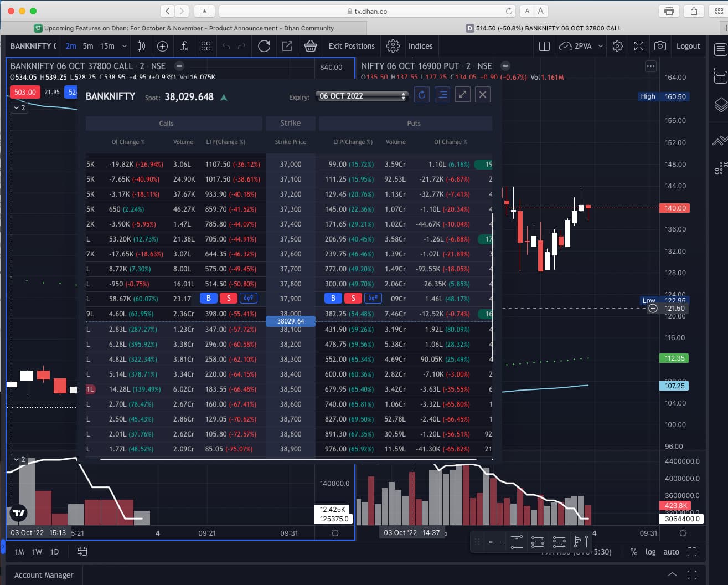Click the red S sell button for 37,900 call
This screenshot has height=585, width=728.
coord(229,298)
